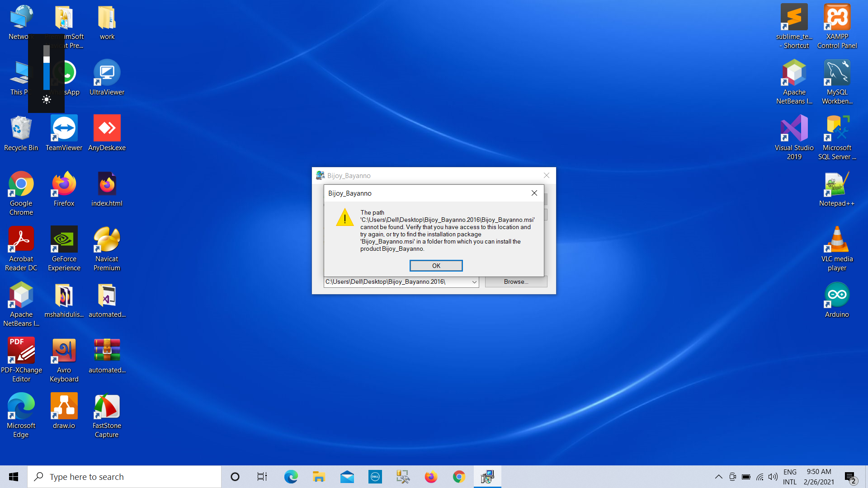Select the index.html file on desktop
Viewport: 868px width, 488px height.
click(x=107, y=189)
